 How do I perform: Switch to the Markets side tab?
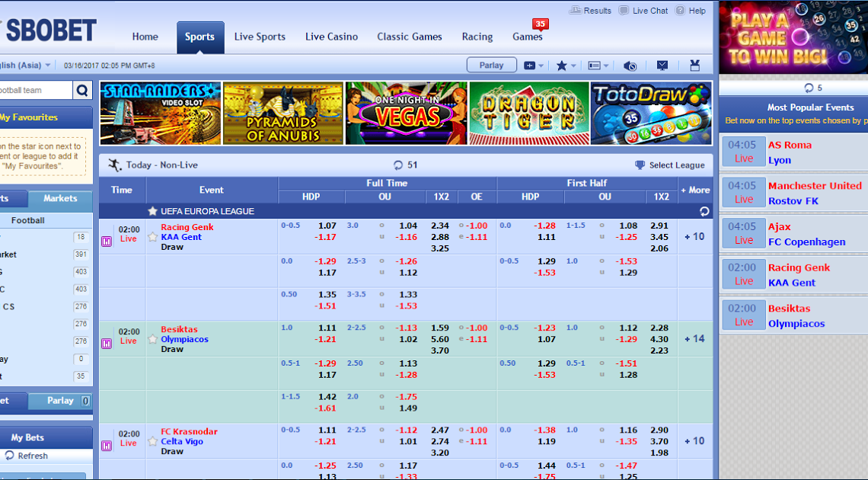pos(60,198)
